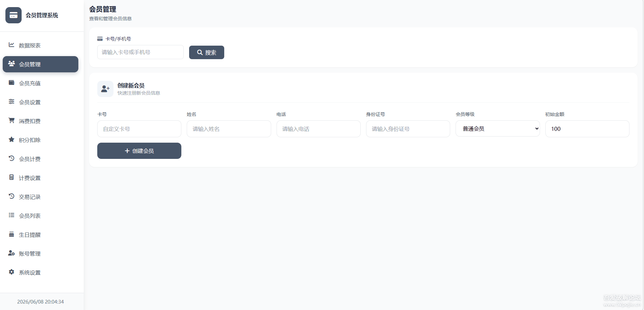Click the 请输入电话 phone field

[318, 129]
